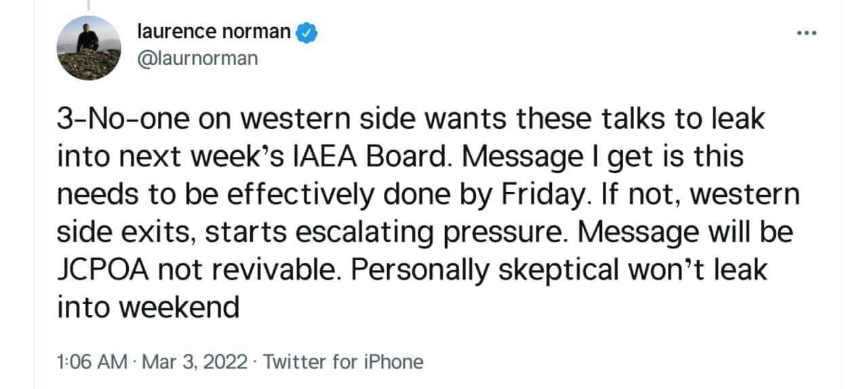Click the blue verified checkmark badge
Viewport: 868px width, 389px height.
[x=308, y=32]
